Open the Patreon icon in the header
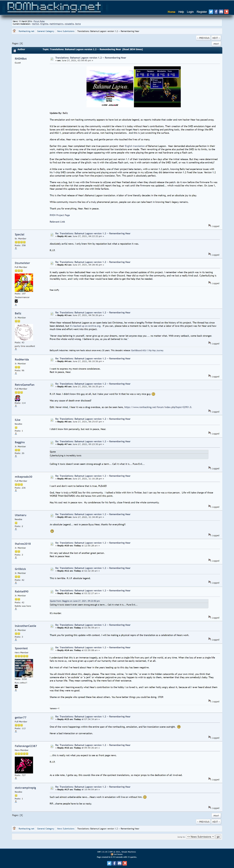Screen dimensions: 234x868 (227, 12)
